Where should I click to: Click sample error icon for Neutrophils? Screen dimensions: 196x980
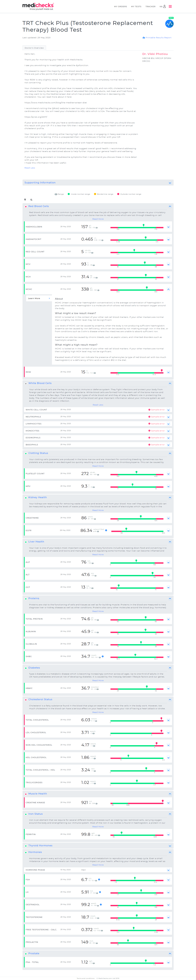pos(150,417)
